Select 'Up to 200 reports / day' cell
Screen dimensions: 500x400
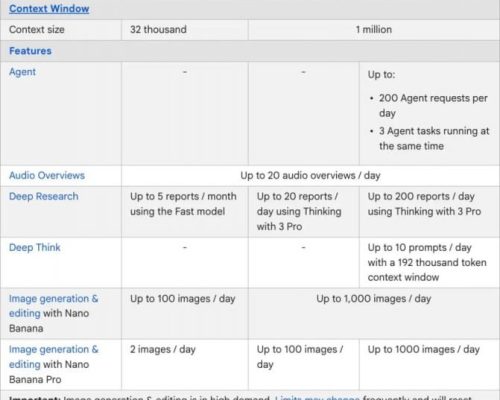[x=429, y=212]
